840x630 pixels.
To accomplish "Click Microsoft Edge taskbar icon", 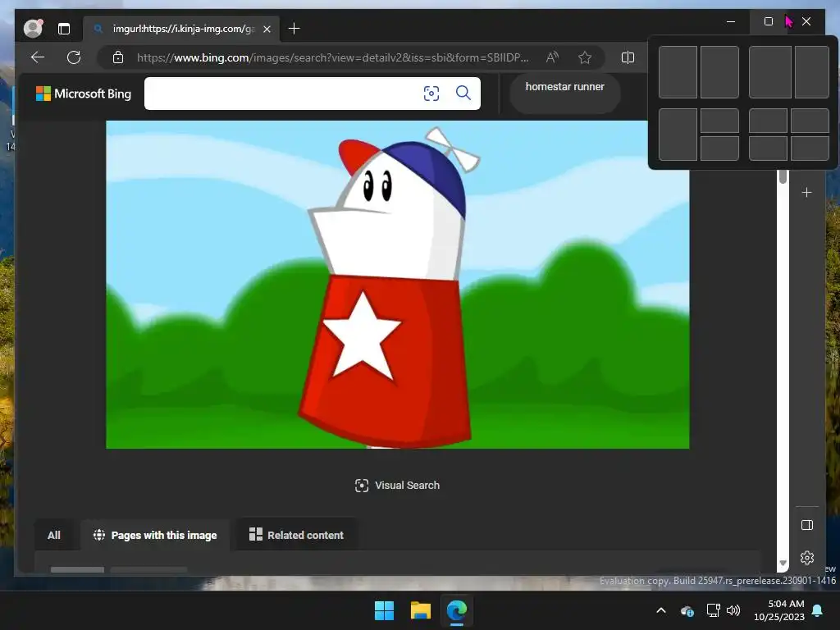I will (457, 610).
